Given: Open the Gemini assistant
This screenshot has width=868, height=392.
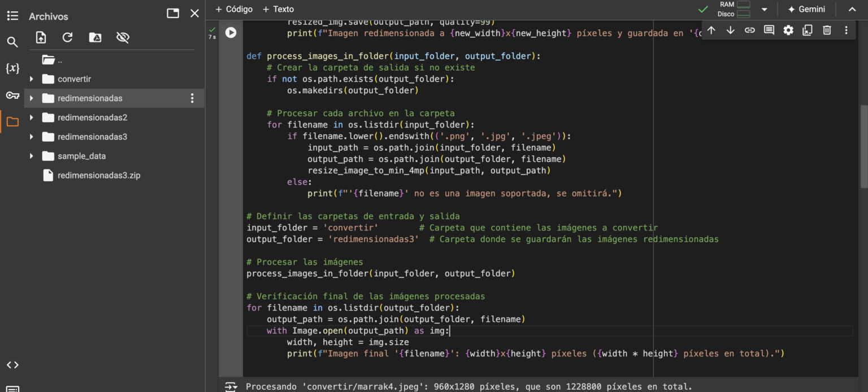Looking at the screenshot, I should 807,9.
